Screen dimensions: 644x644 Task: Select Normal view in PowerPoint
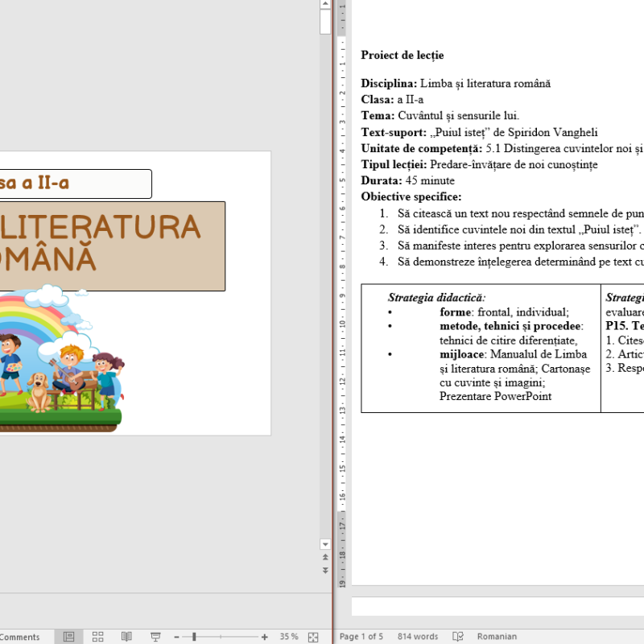pyautogui.click(x=68, y=637)
